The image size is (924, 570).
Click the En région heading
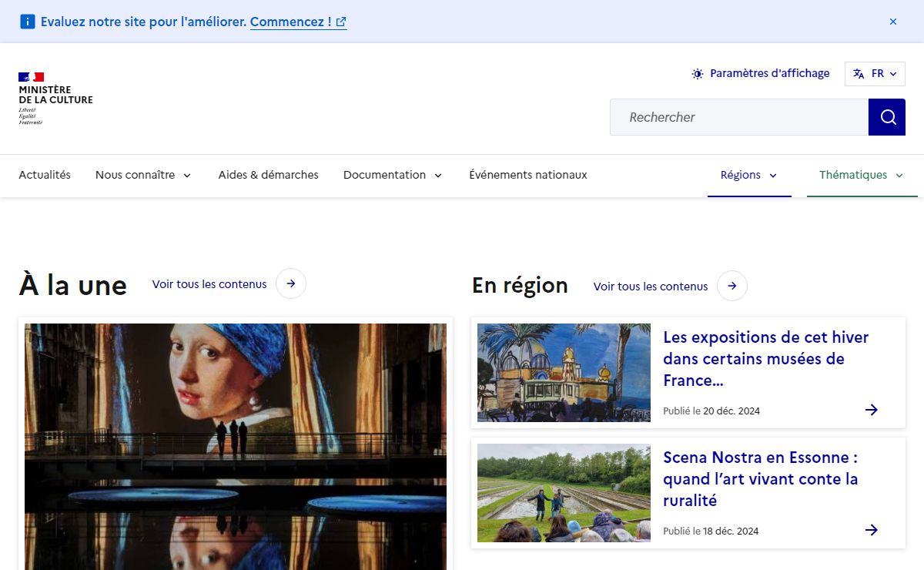(520, 285)
